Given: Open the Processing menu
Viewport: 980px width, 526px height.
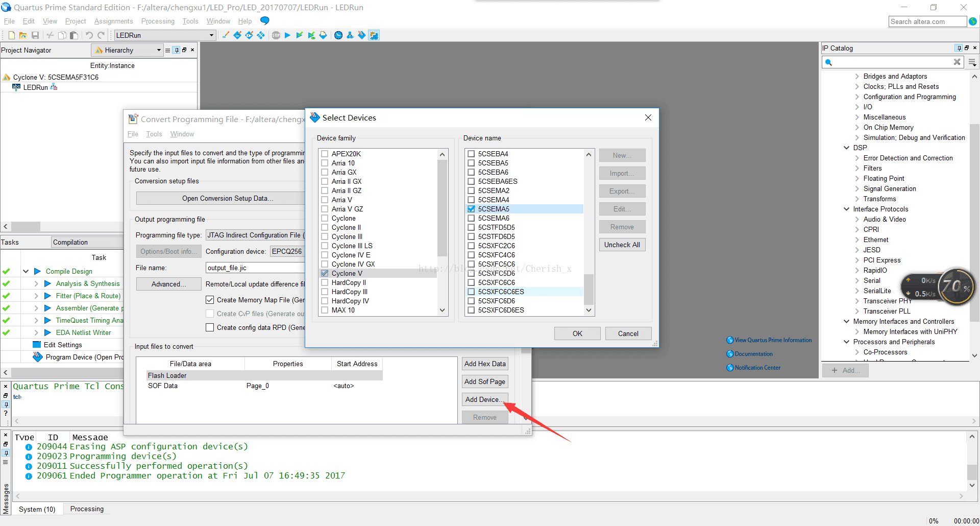Looking at the screenshot, I should (158, 21).
